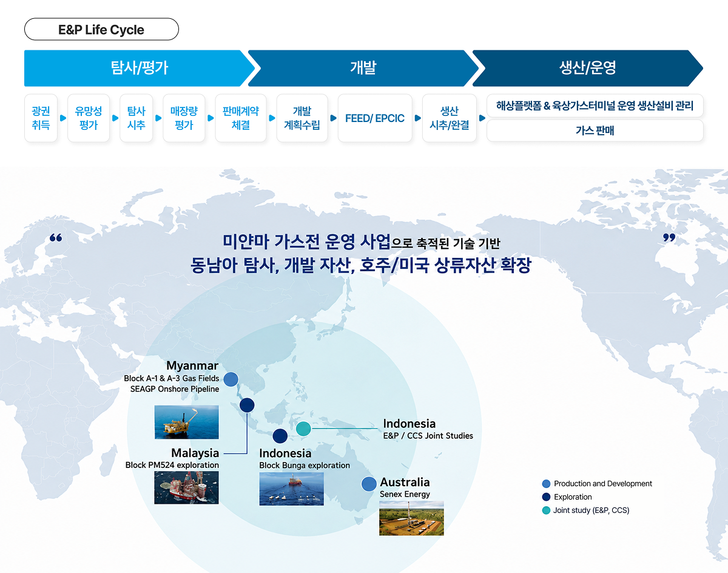
Task: Open the Myanmar offshore platform photo
Action: [187, 422]
